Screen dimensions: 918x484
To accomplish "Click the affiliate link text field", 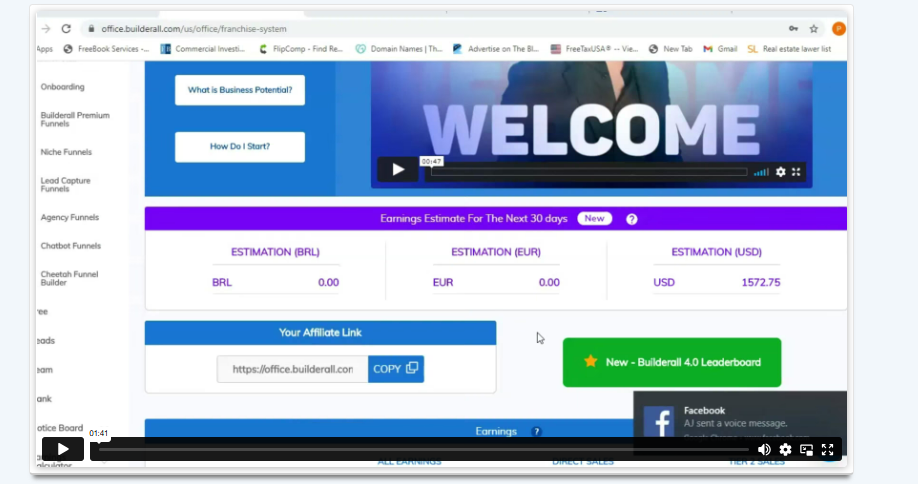I will point(293,369).
